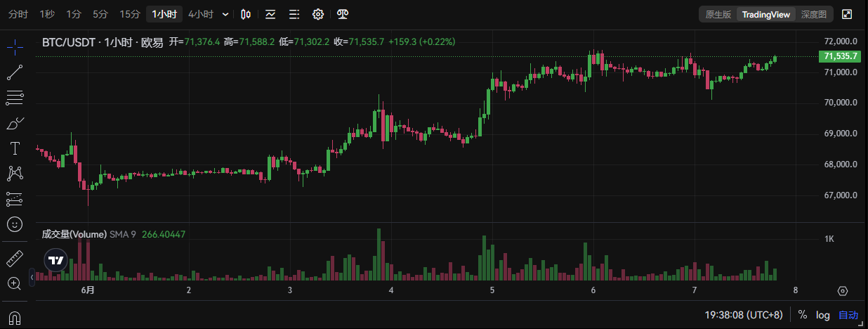The height and width of the screenshot is (329, 868).
Task: Select the text annotation tool
Action: coord(15,148)
